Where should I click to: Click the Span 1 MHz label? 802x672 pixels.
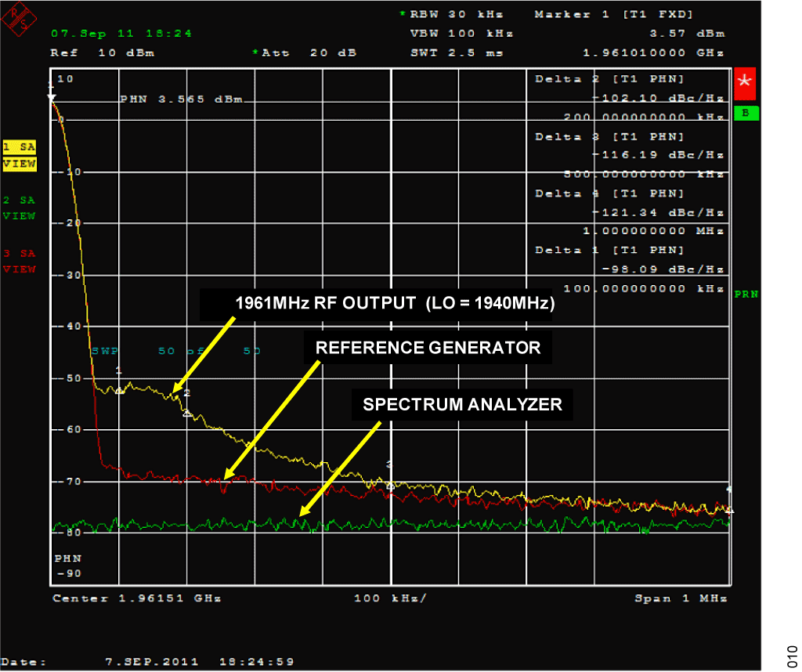click(x=681, y=598)
